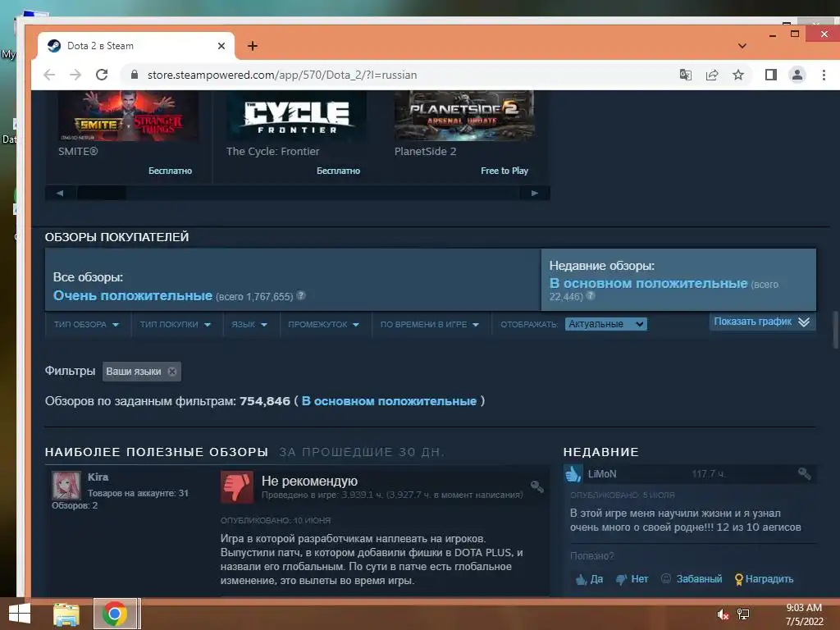Mark LiMoN's review as Забавный
The width and height of the screenshot is (840, 630).
point(692,579)
